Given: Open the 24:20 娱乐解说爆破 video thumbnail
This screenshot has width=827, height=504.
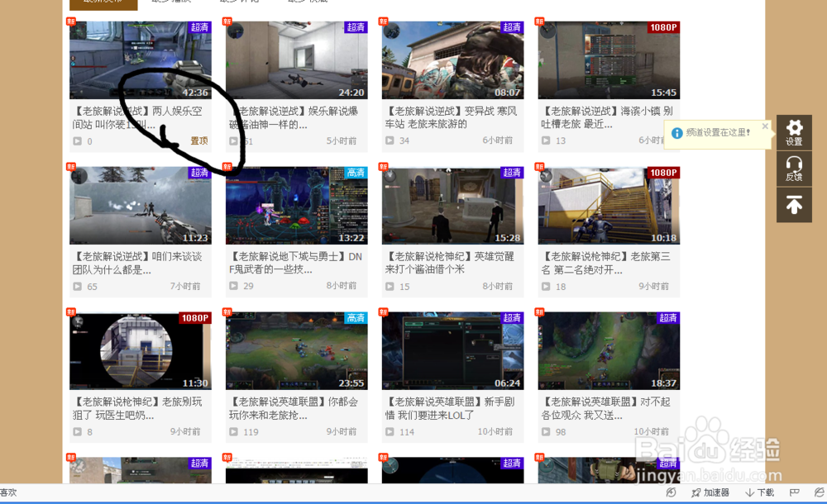Looking at the screenshot, I should 296,60.
